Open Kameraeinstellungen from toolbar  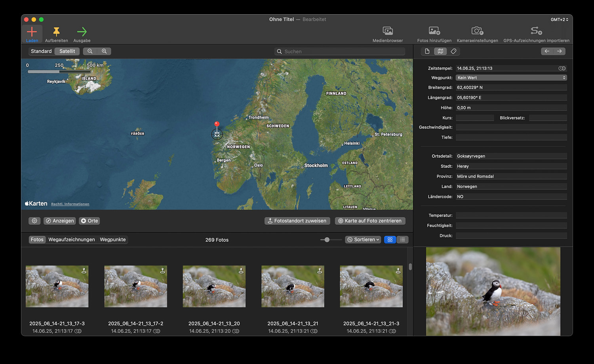pyautogui.click(x=477, y=34)
